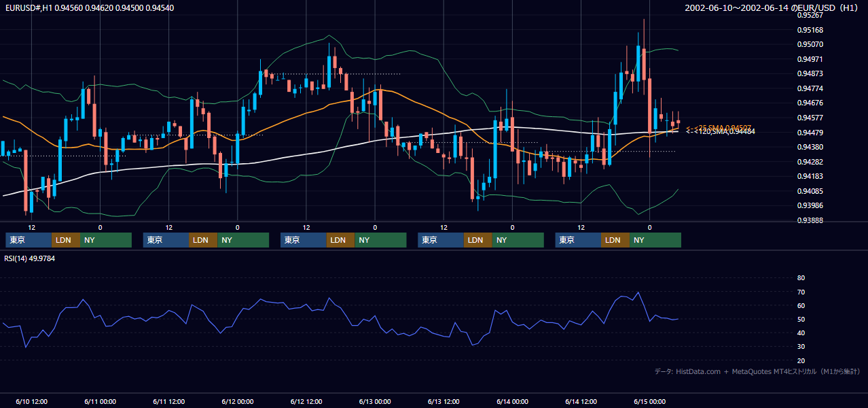Select price level 0.95267 on price axis
The image size is (868, 408).
point(811,15)
